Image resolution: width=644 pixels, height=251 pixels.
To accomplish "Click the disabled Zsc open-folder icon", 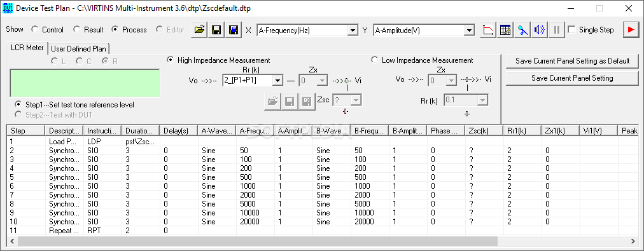I will click(272, 101).
